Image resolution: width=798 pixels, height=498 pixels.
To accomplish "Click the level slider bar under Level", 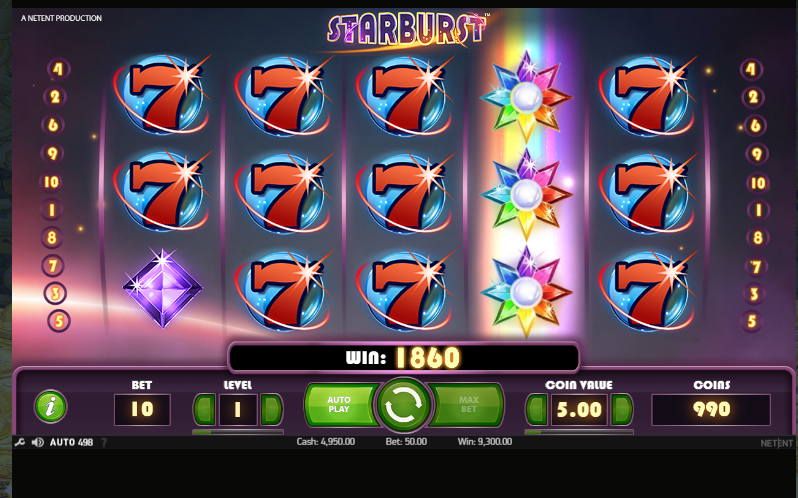I will 238,432.
